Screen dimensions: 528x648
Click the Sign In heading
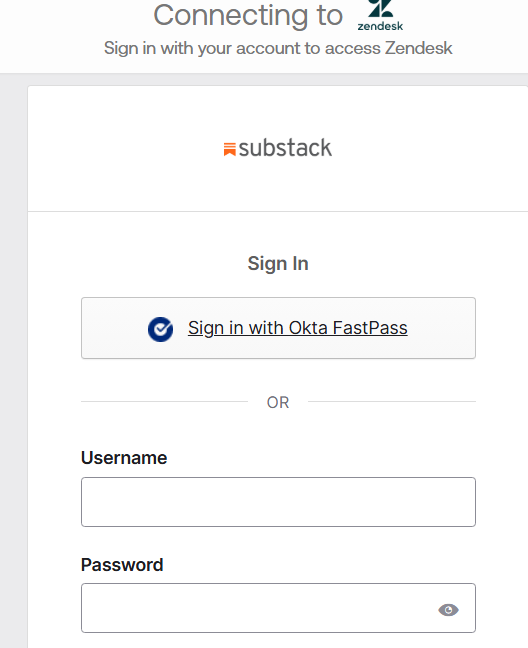click(278, 264)
